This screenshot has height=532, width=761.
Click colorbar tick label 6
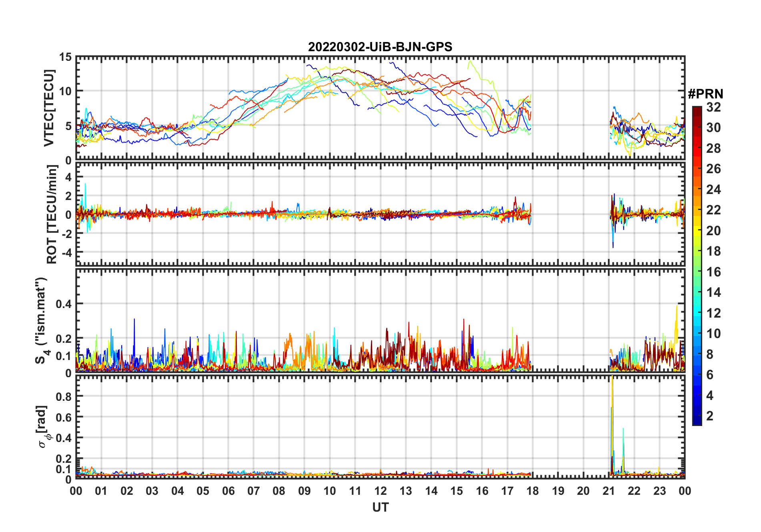(710, 374)
